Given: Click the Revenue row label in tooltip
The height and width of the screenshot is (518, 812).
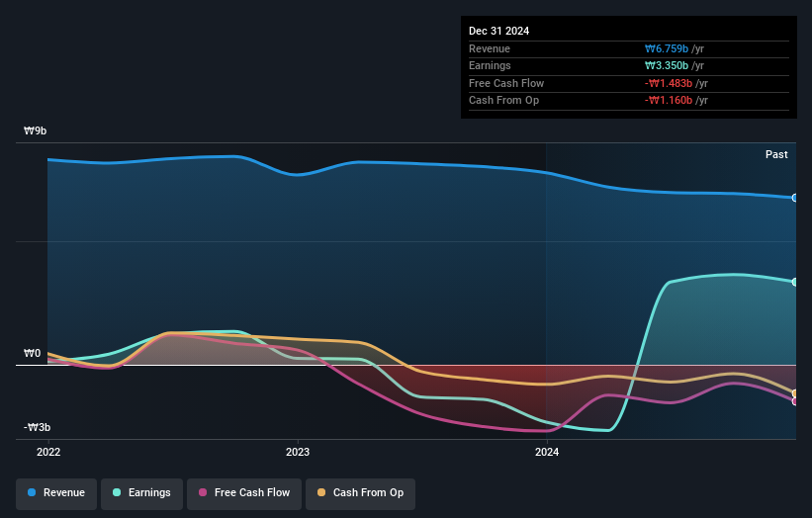Looking at the screenshot, I should click(x=490, y=48).
